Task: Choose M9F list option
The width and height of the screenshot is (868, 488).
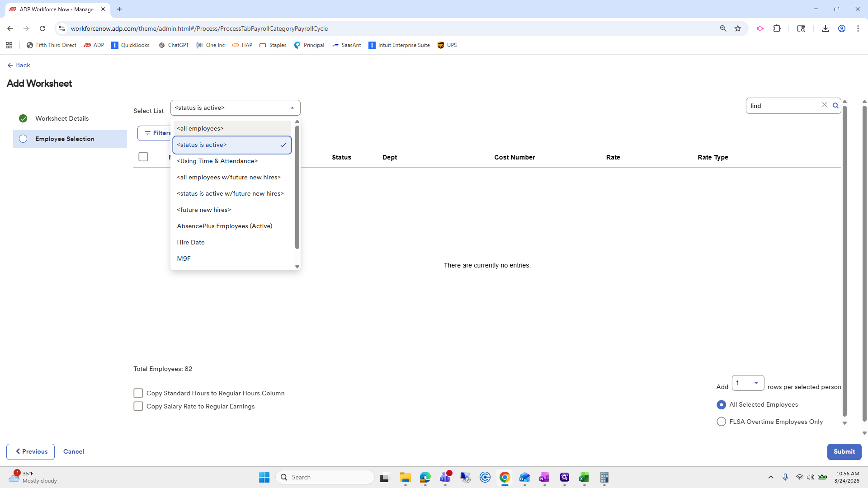Action: pos(232,258)
